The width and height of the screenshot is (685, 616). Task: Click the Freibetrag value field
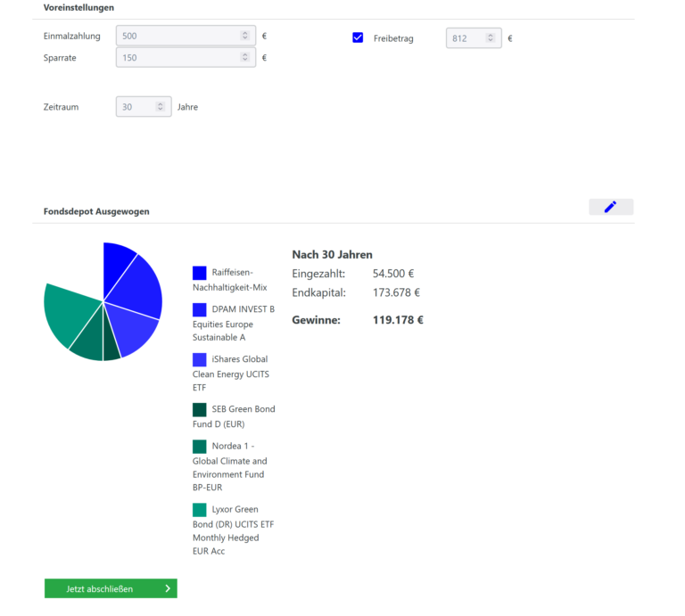coord(466,38)
